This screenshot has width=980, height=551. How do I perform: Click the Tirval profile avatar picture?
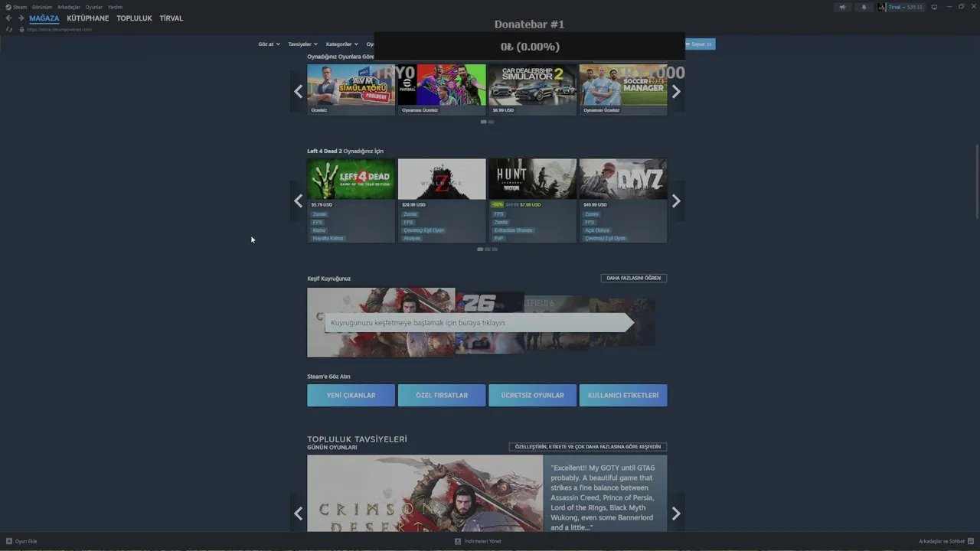882,7
